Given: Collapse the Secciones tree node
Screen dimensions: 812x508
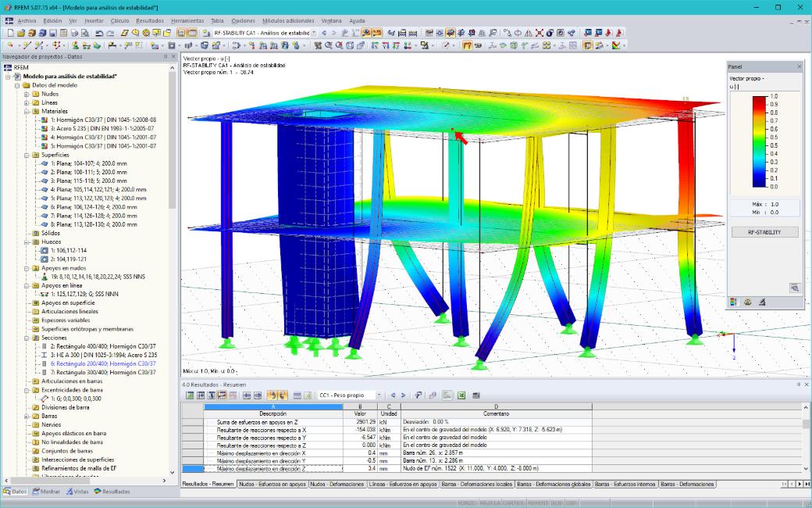Looking at the screenshot, I should 27,338.
